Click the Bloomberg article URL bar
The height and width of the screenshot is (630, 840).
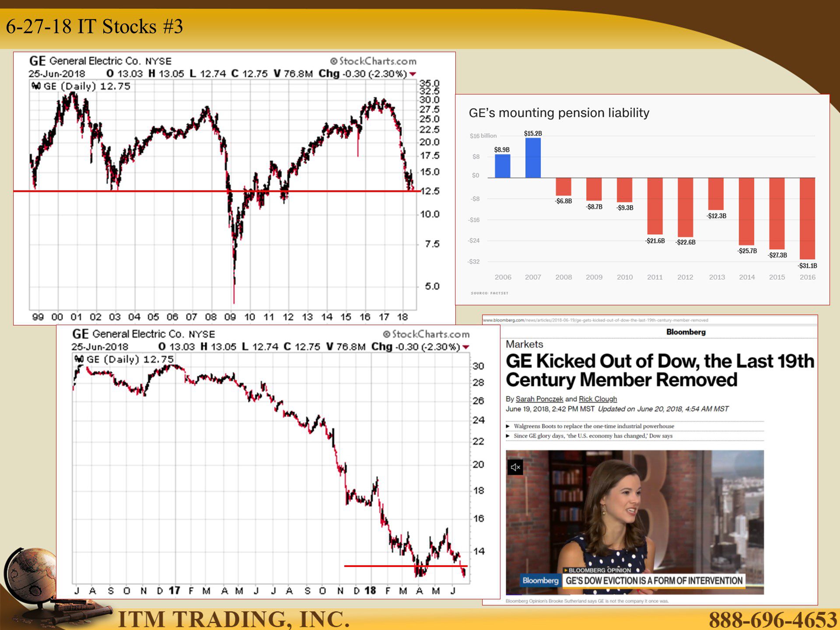coord(595,320)
